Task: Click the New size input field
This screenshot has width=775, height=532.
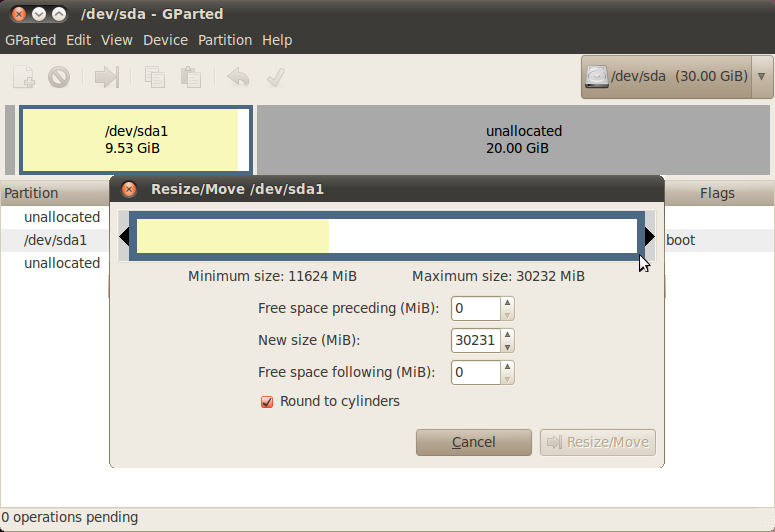Action: click(x=476, y=341)
